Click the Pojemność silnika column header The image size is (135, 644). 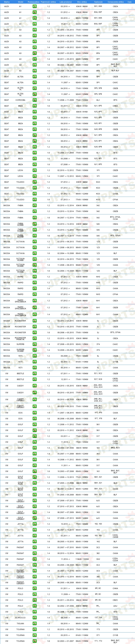click(48, 2)
